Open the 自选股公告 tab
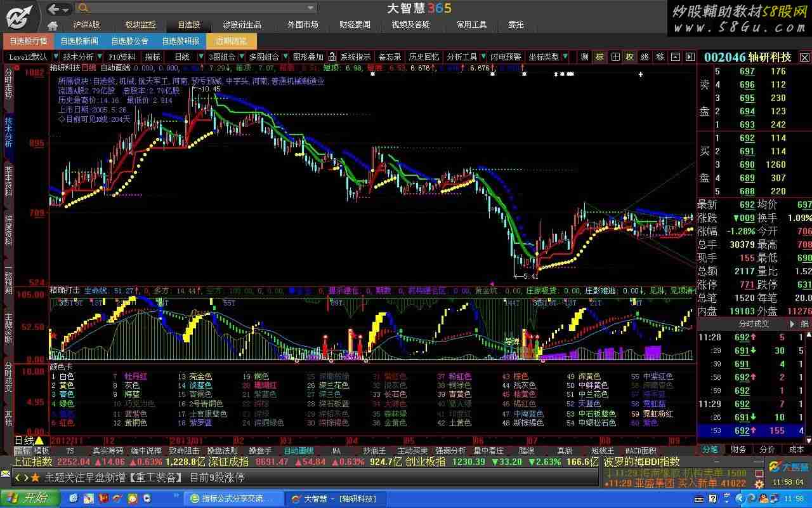This screenshot has height=508, width=812. [130, 41]
